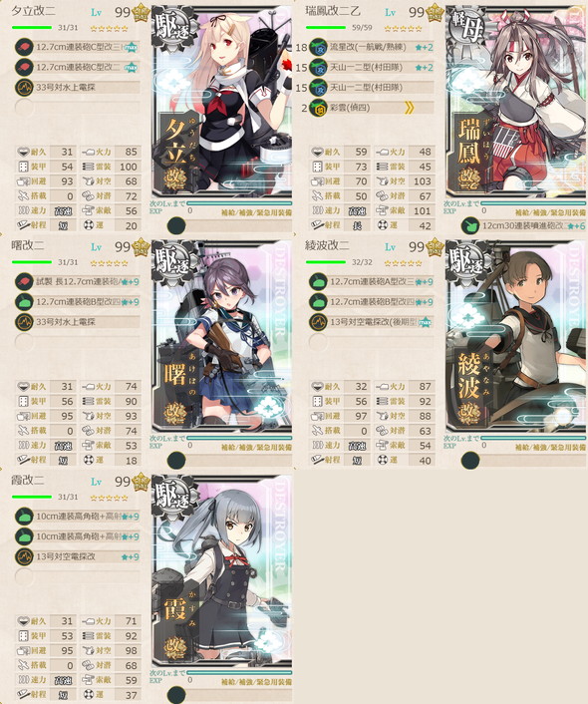Screen dimensions: 588x704
Task: Select the 流星改(一航戦/熟練) aircraft icon
Action: coord(318,47)
